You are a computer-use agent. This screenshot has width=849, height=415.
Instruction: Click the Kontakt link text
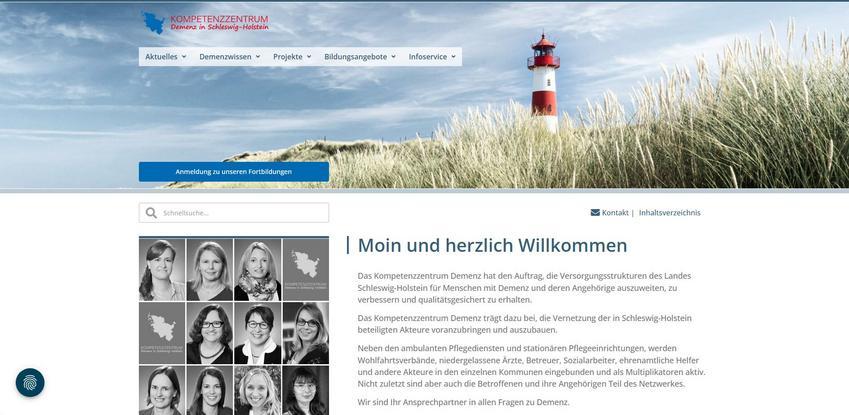pos(615,213)
